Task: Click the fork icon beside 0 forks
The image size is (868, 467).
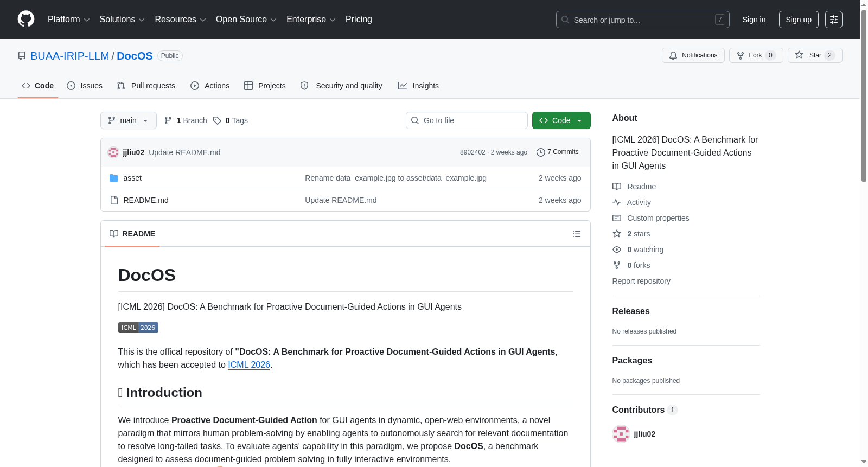Action: [x=617, y=265]
